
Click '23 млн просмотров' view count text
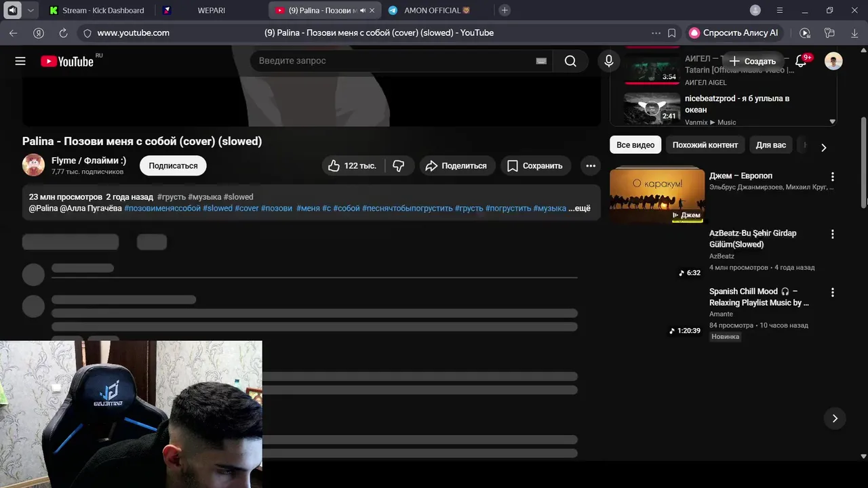65,197
